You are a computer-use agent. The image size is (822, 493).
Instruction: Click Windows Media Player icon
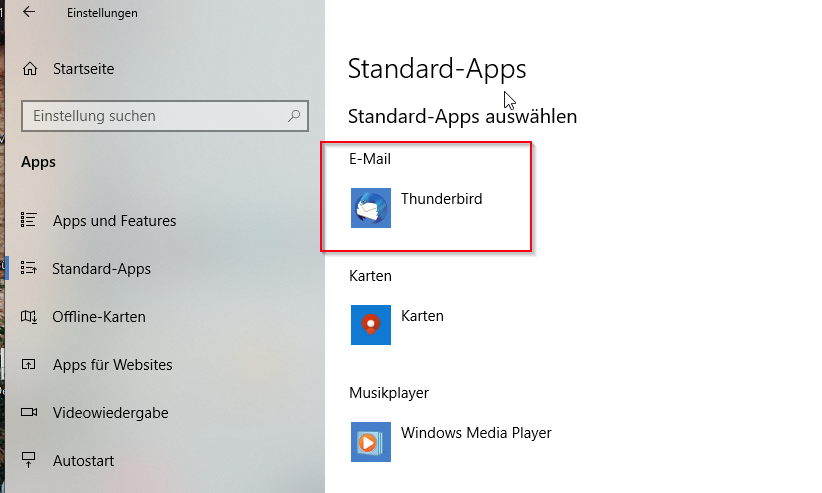click(371, 442)
